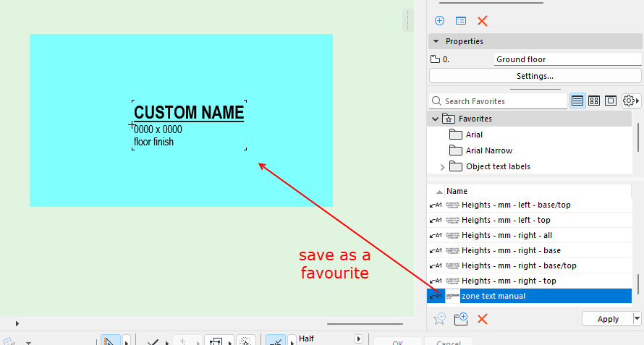Screen dimensions: 644x345
Task: Select 'Heights - mm - right - top' favorite
Action: pyautogui.click(x=529, y=281)
